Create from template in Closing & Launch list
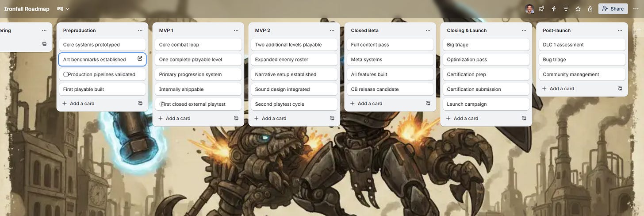 (524, 118)
